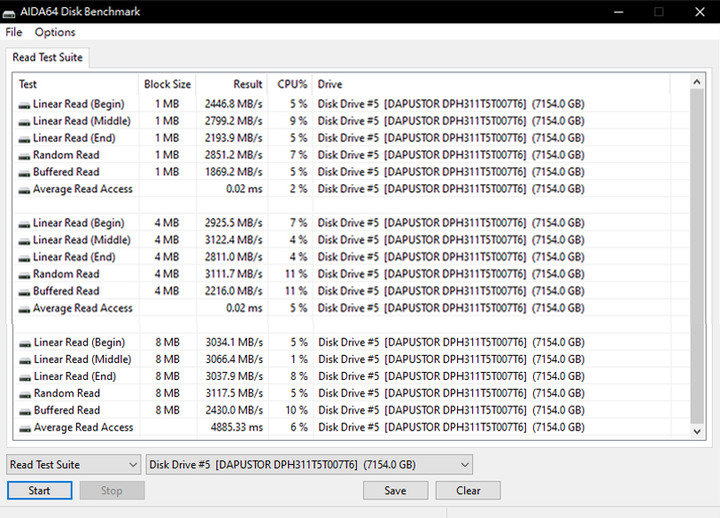Click the 1 % CPU value

click(x=299, y=360)
